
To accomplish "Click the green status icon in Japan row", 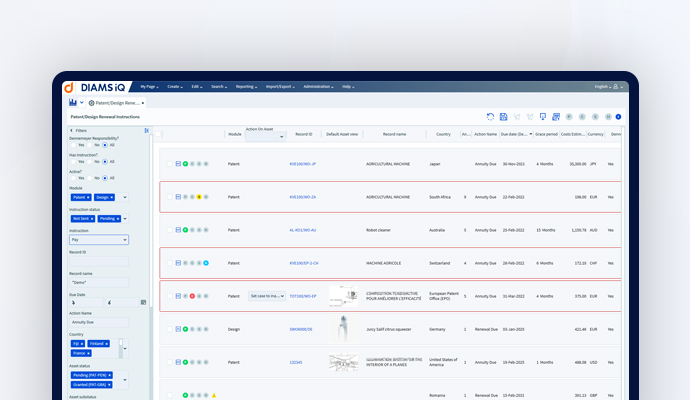I will (185, 164).
